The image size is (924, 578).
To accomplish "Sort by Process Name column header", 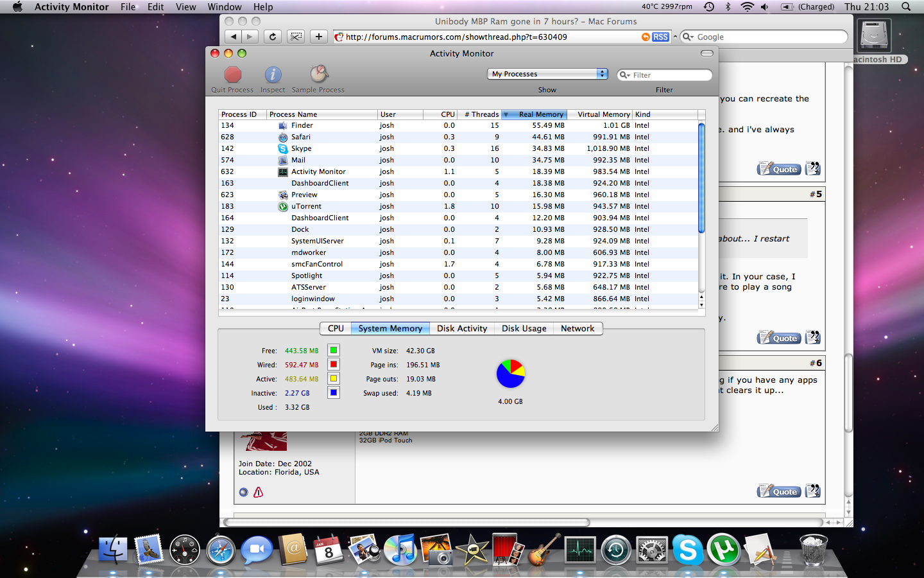I will tap(321, 114).
